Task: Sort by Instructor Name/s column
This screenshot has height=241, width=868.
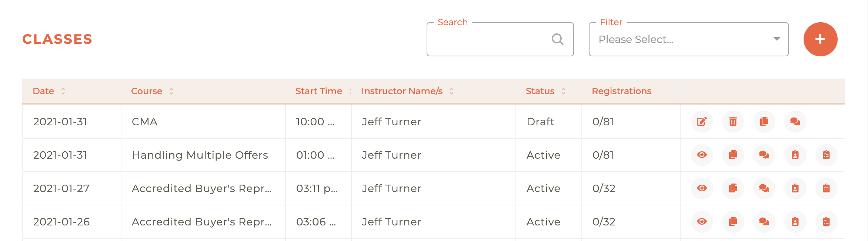Action: point(451,91)
